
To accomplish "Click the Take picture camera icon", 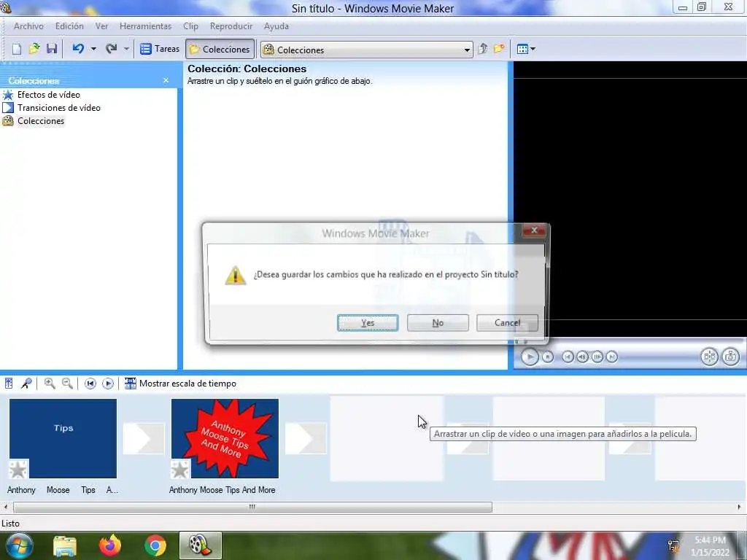I will coord(731,357).
